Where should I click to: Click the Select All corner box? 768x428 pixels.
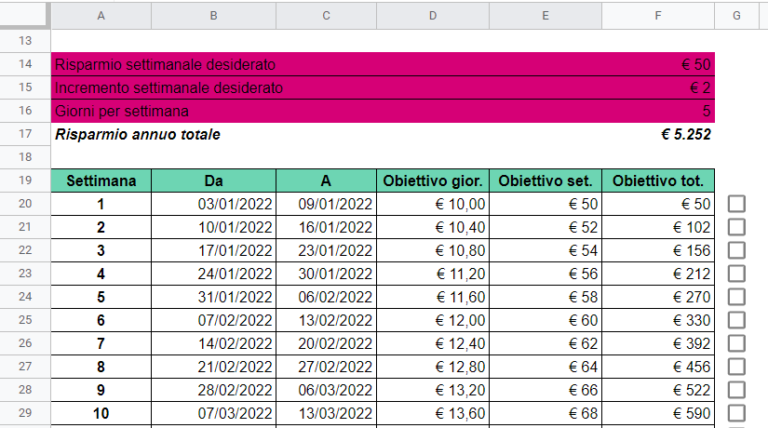(25, 16)
